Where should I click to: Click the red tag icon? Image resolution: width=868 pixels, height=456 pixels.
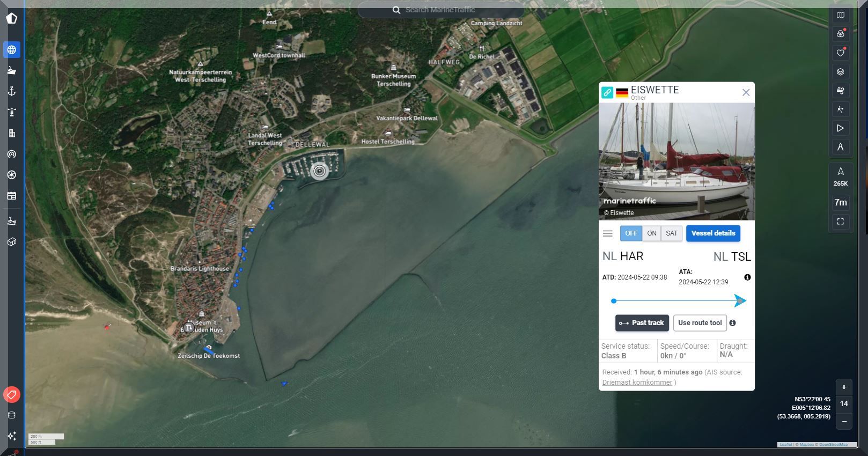click(11, 395)
